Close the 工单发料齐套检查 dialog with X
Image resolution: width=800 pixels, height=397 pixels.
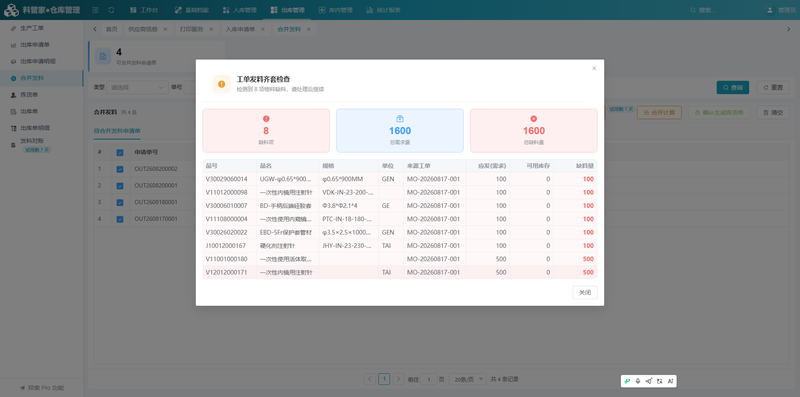coord(594,68)
